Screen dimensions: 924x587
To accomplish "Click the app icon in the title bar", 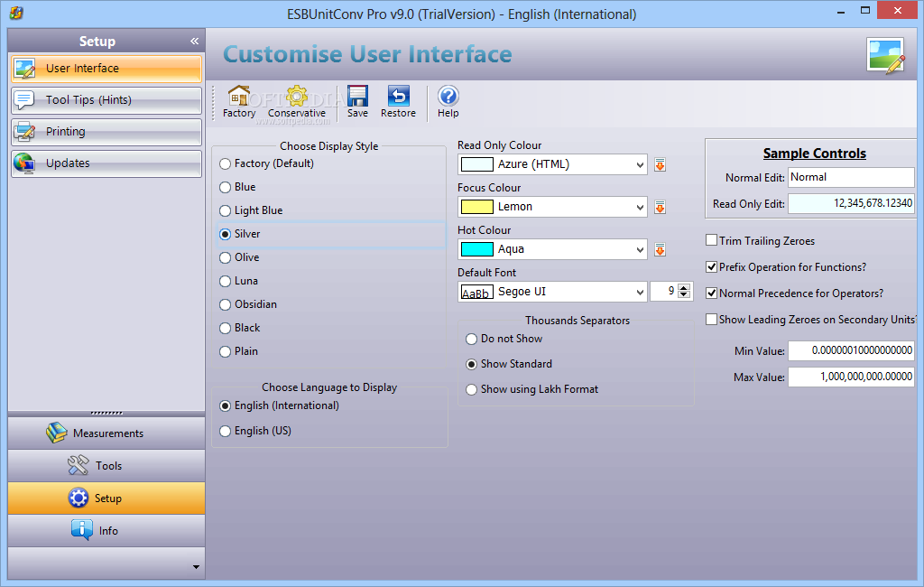I will (x=16, y=13).
